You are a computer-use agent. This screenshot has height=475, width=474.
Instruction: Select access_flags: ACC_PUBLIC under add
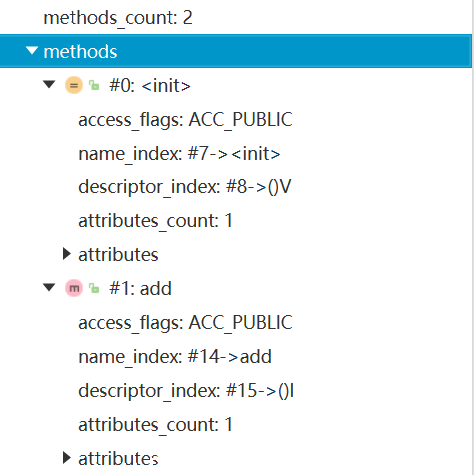point(185,323)
